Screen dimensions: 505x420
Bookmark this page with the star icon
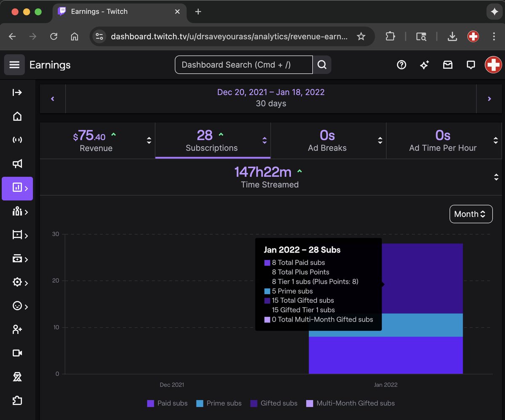click(x=361, y=37)
